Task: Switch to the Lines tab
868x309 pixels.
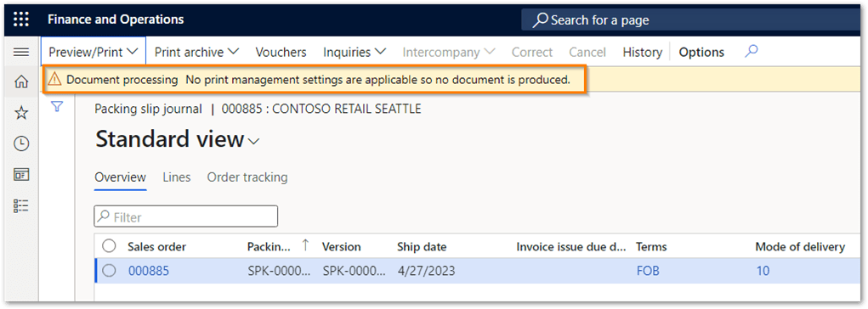Action: click(177, 177)
